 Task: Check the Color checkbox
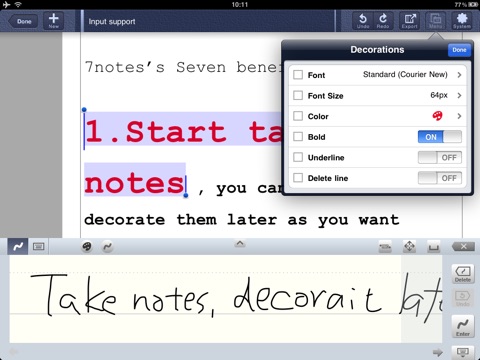click(x=298, y=116)
